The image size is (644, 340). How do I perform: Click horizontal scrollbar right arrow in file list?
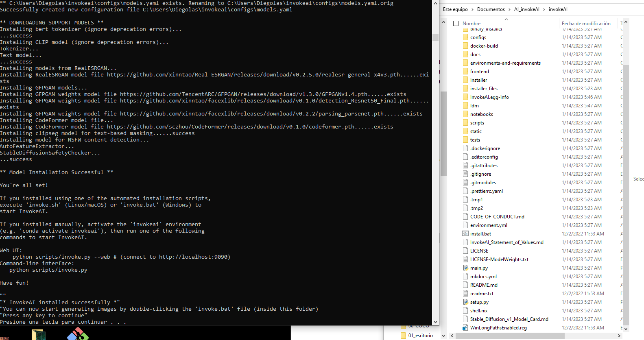coord(619,336)
